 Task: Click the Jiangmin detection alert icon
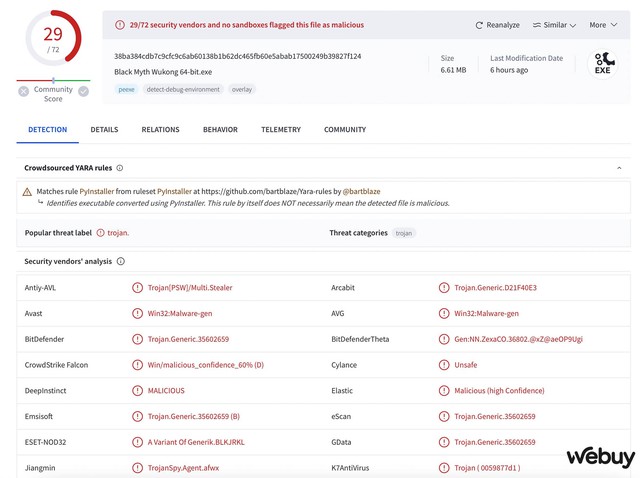tap(138, 468)
